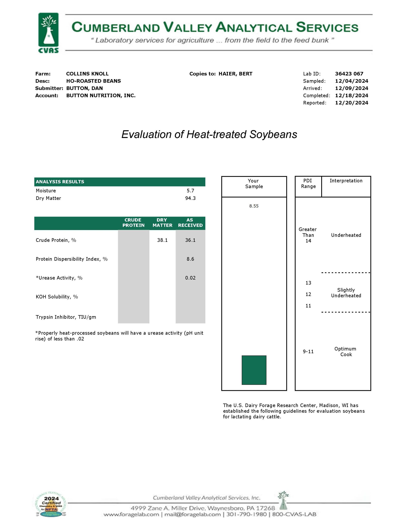The height and width of the screenshot is (532, 411).
Task: Click the AS RECEIVED column header
Action: click(190, 223)
